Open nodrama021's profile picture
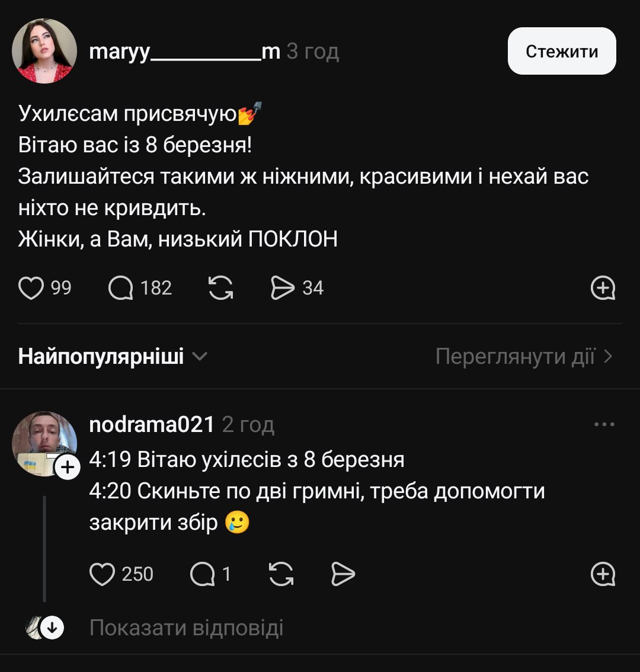This screenshot has width=640, height=672. point(41,441)
